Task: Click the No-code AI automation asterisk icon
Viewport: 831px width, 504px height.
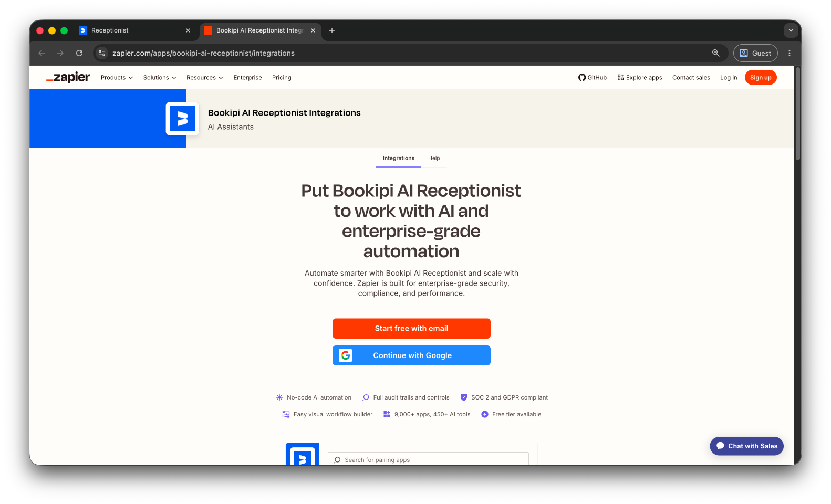Action: coord(279,397)
